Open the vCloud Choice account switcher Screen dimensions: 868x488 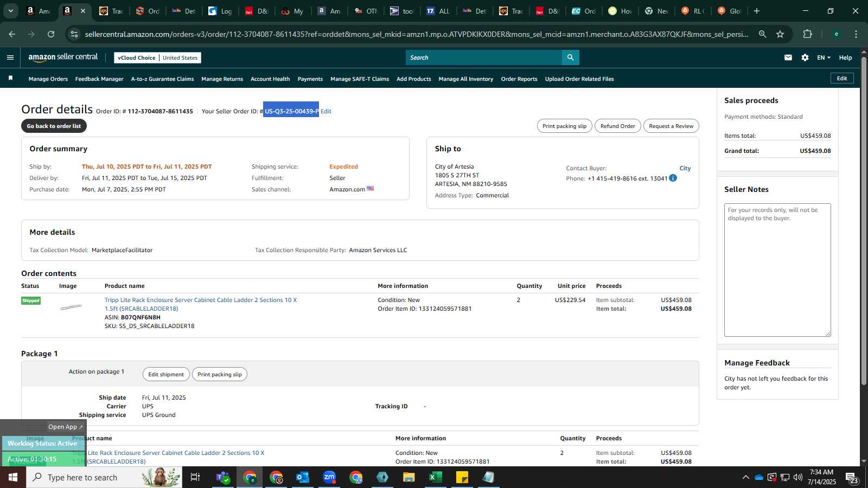tap(157, 57)
